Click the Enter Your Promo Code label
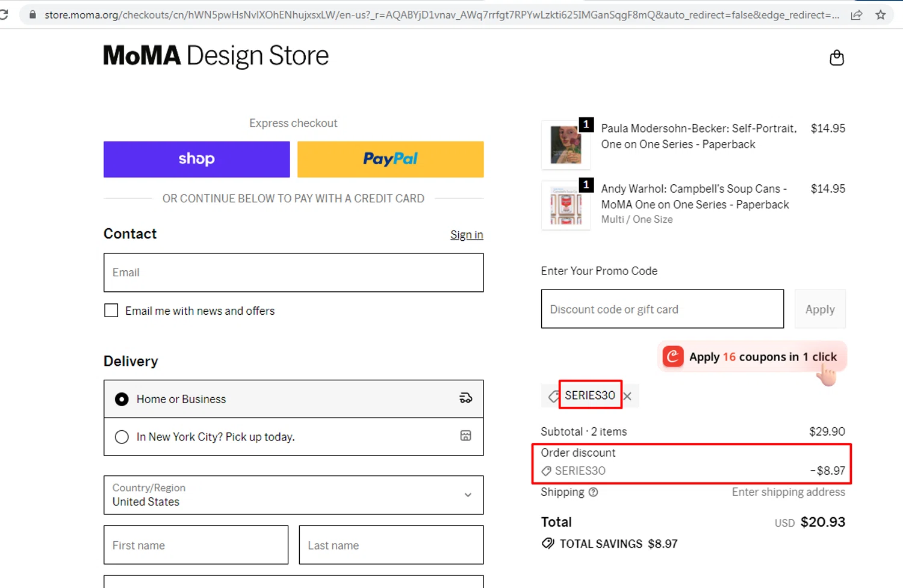Image resolution: width=903 pixels, height=588 pixels. [x=599, y=271]
